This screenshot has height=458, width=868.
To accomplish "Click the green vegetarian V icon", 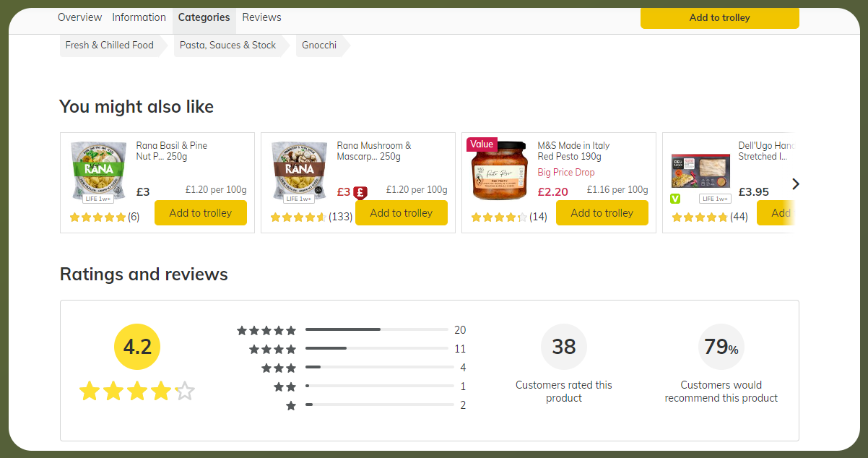I will 675,199.
